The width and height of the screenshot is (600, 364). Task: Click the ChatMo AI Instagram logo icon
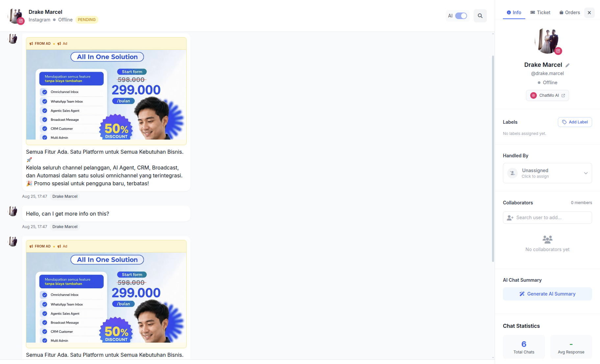pos(534,95)
